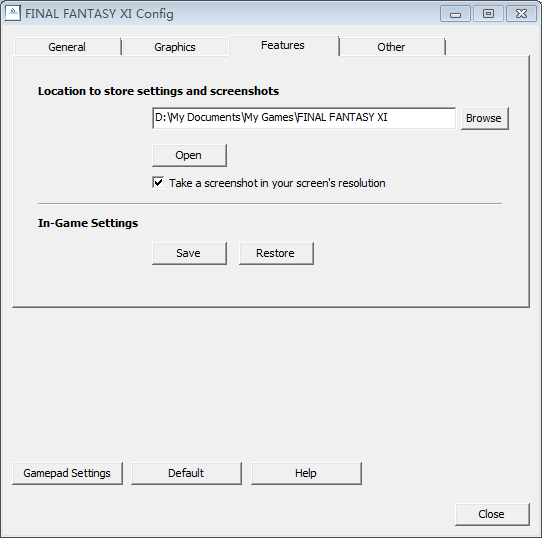Toggle the screen resolution screenshot checkbox
Viewport: 542px width, 538px height.
point(158,183)
